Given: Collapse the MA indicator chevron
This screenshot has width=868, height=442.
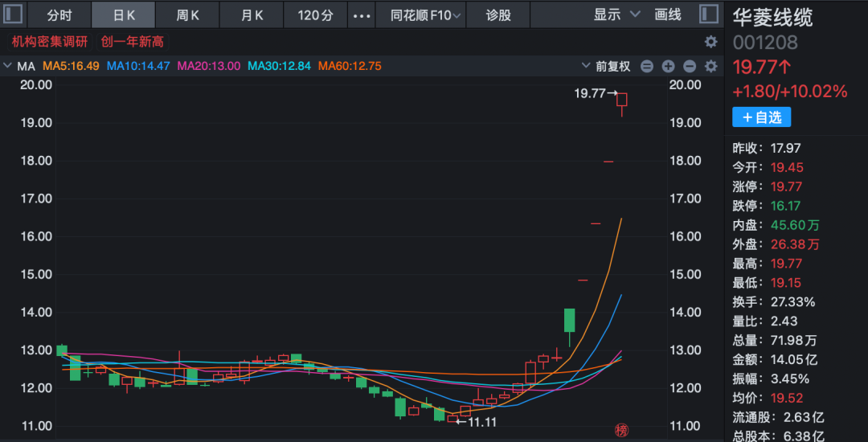Looking at the screenshot, I should pos(8,66).
